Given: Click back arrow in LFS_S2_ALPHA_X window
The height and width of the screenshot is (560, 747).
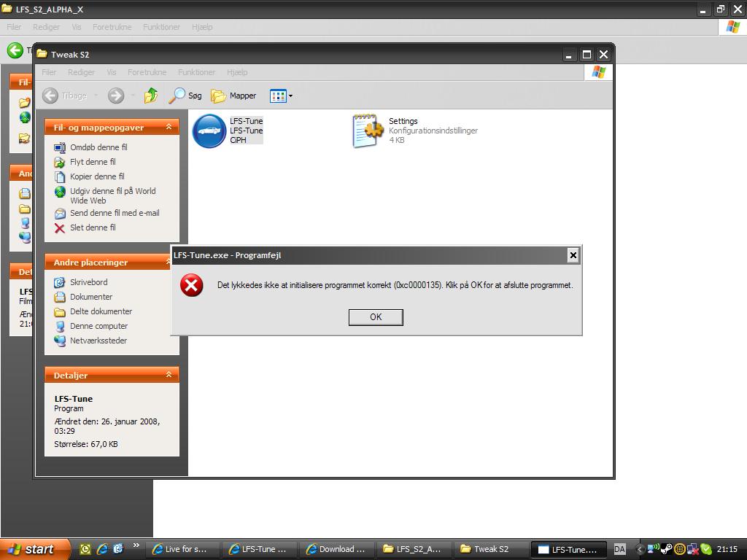Looking at the screenshot, I should (x=15, y=50).
